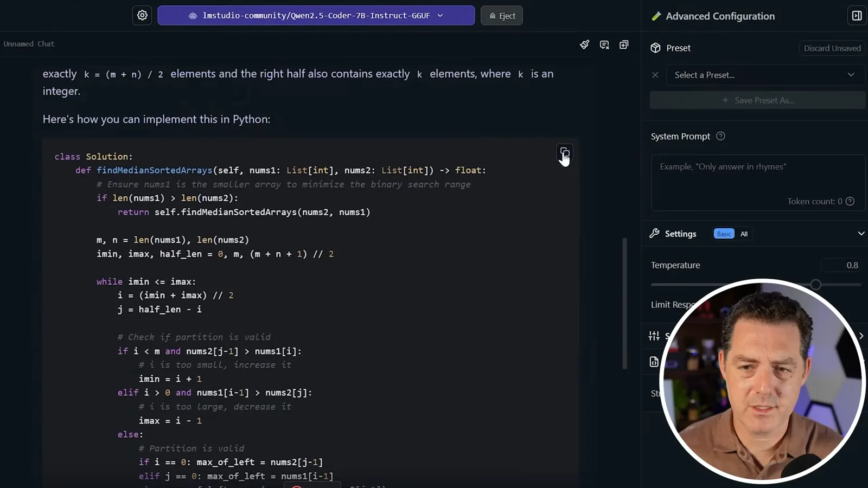Clear the preset selection X icon
Image resolution: width=868 pixels, height=488 pixels.
tap(655, 75)
